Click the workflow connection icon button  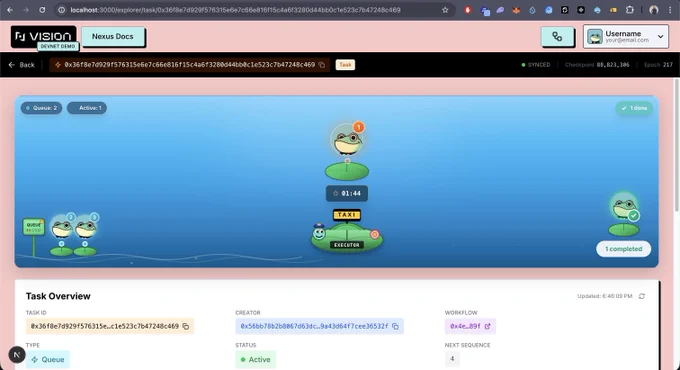point(557,37)
